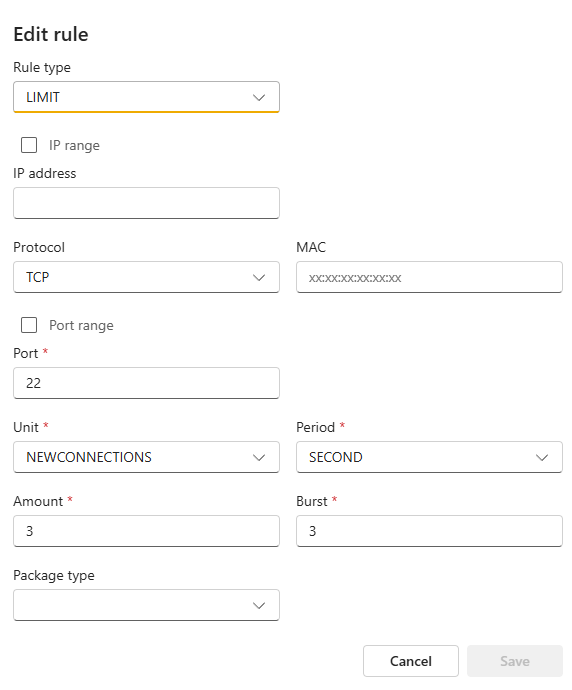This screenshot has width=572, height=690.
Task: Click the IP address input field
Action: coord(146,203)
